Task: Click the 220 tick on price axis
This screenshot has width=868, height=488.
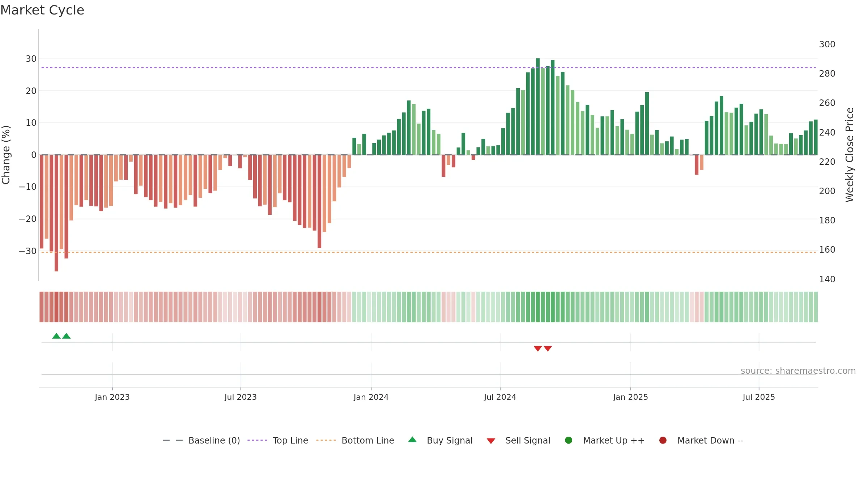Action: (x=827, y=162)
